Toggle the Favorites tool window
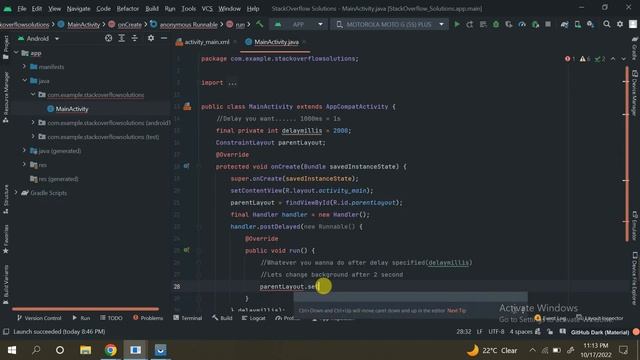The height and width of the screenshot is (360, 640). coord(6,239)
